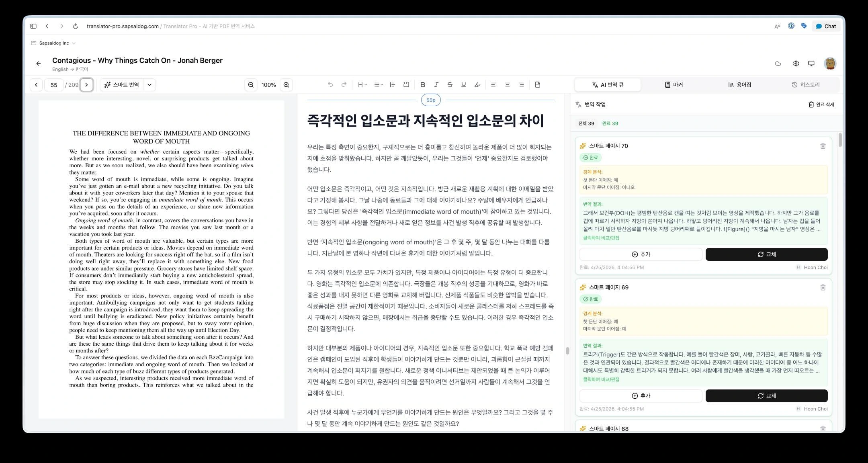Align text to the left
The height and width of the screenshot is (463, 868).
(x=493, y=85)
